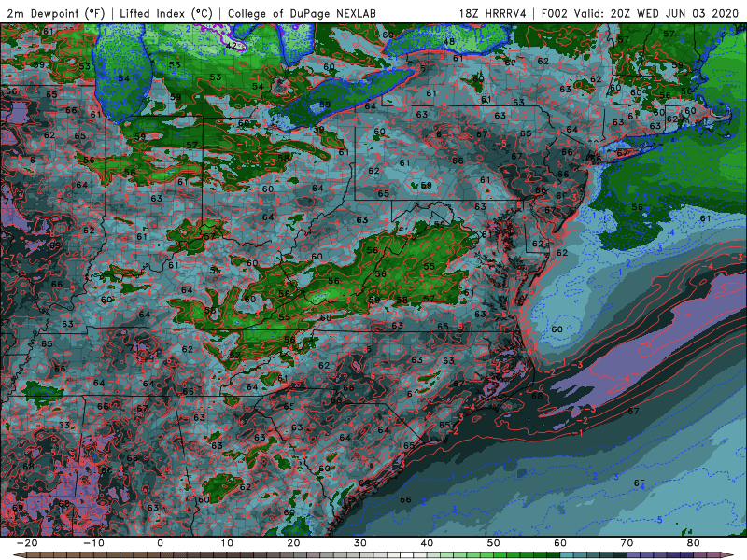Viewport: 747px width, 560px height.
Task: Click the dewpoint value 48 over Lake Ontario
Action: click(x=449, y=41)
